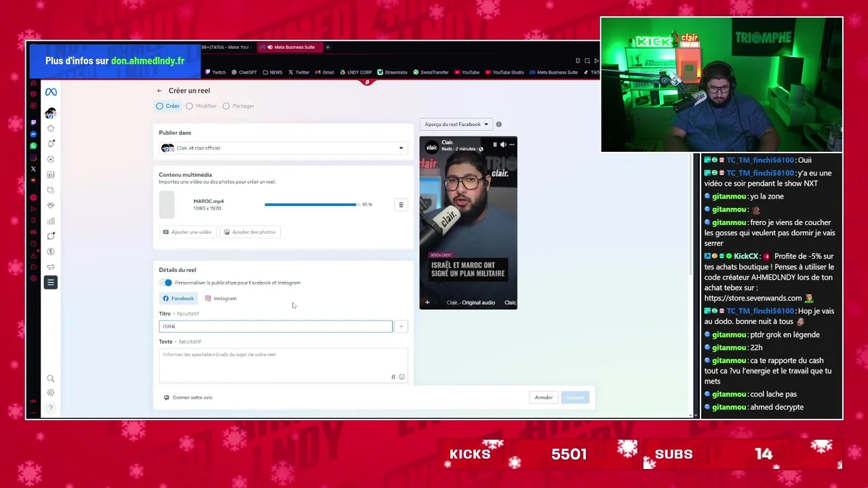This screenshot has height=488, width=868.
Task: Click the hashtag icon in the Texte field
Action: coord(393,377)
